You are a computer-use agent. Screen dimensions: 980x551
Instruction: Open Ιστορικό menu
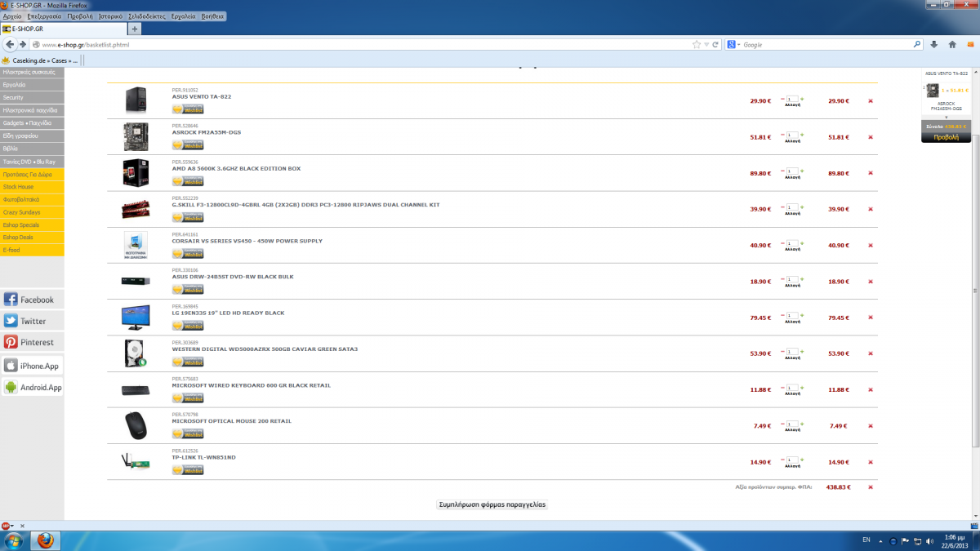coord(111,16)
